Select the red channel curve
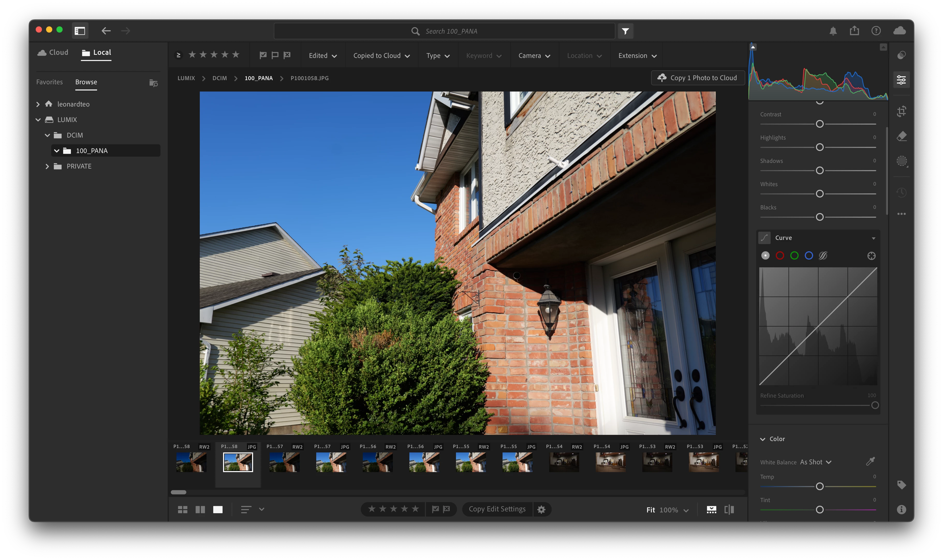The width and height of the screenshot is (943, 560). click(x=780, y=256)
